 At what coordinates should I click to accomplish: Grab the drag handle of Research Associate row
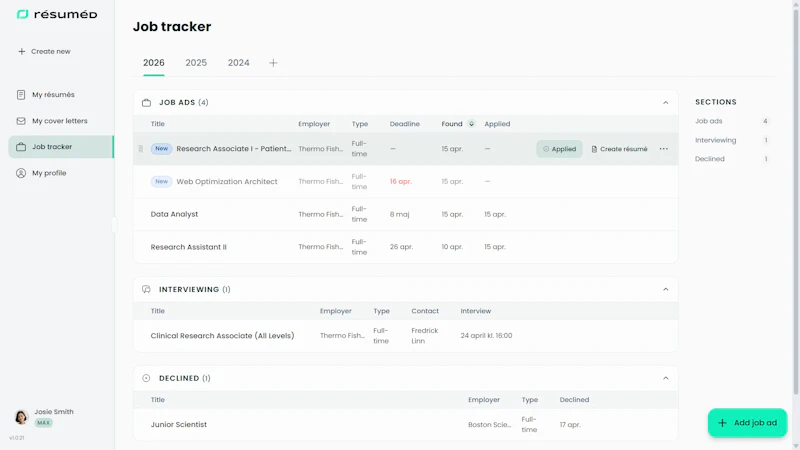(x=141, y=149)
